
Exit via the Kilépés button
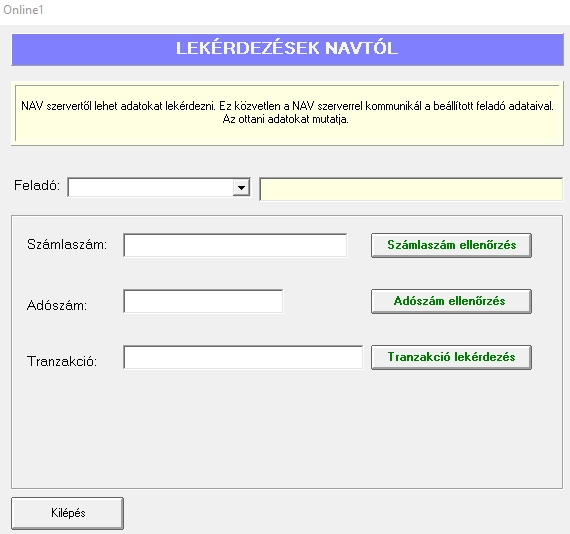68,513
